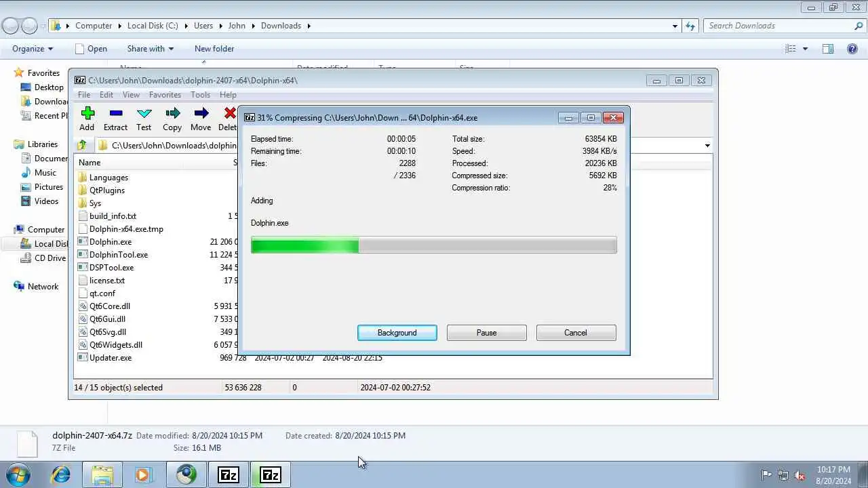Open the change view dropdown arrow

805,49
